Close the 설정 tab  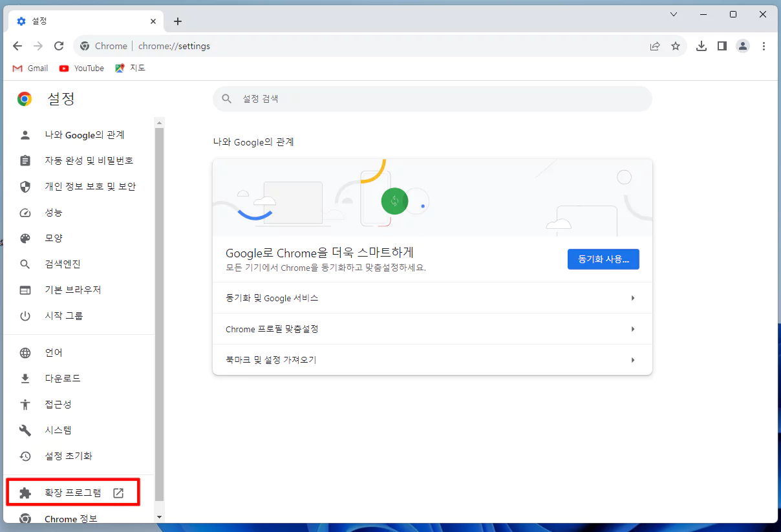point(153,21)
